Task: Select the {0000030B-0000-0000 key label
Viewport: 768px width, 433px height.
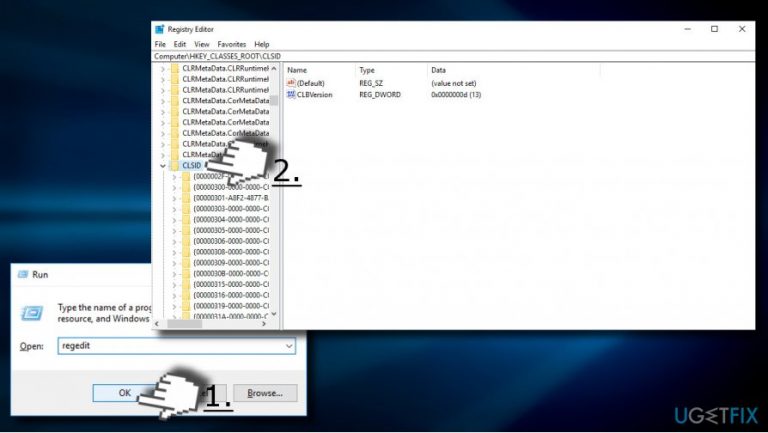Action: [x=231, y=273]
